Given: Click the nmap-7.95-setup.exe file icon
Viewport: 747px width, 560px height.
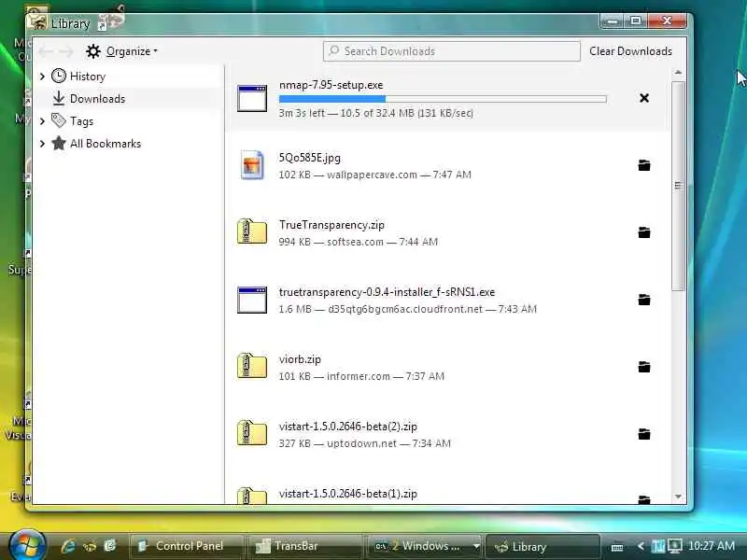Looking at the screenshot, I should [x=252, y=99].
